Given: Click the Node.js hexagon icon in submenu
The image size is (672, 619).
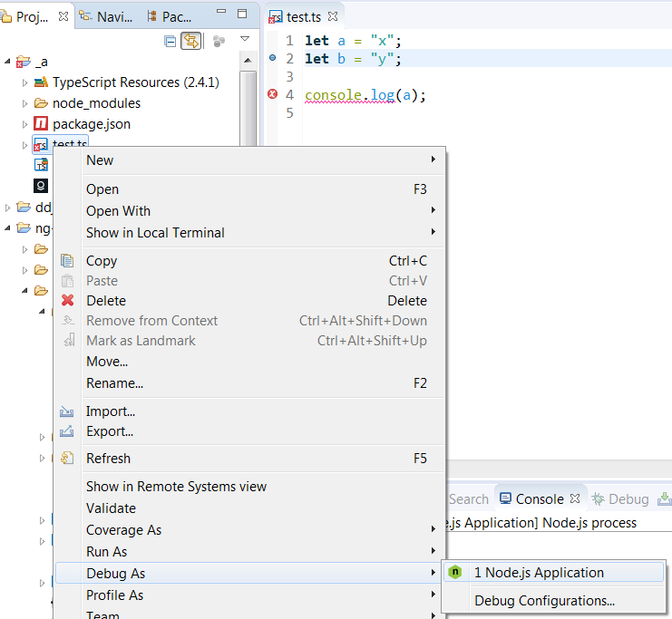Looking at the screenshot, I should 456,573.
